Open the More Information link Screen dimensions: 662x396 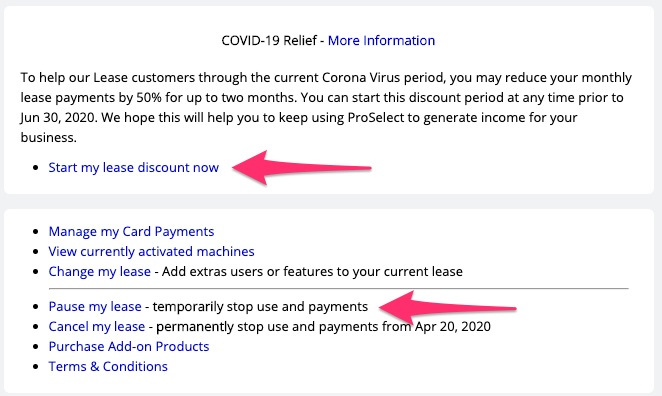point(381,41)
